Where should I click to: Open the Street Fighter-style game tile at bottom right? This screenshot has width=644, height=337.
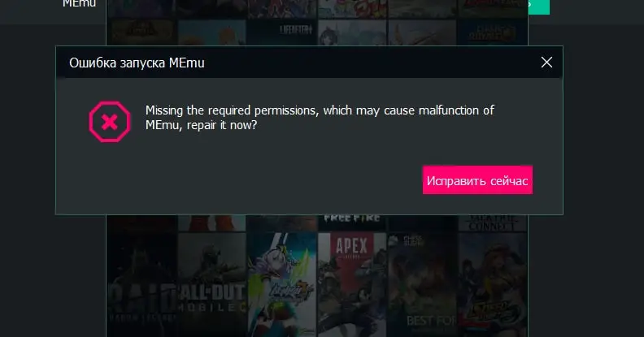click(493, 284)
